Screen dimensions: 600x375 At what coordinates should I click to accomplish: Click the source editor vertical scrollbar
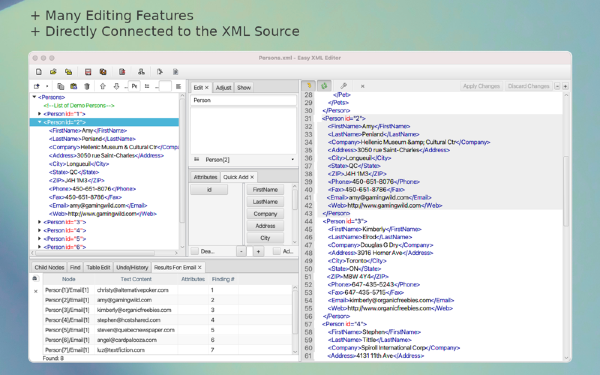point(566,191)
